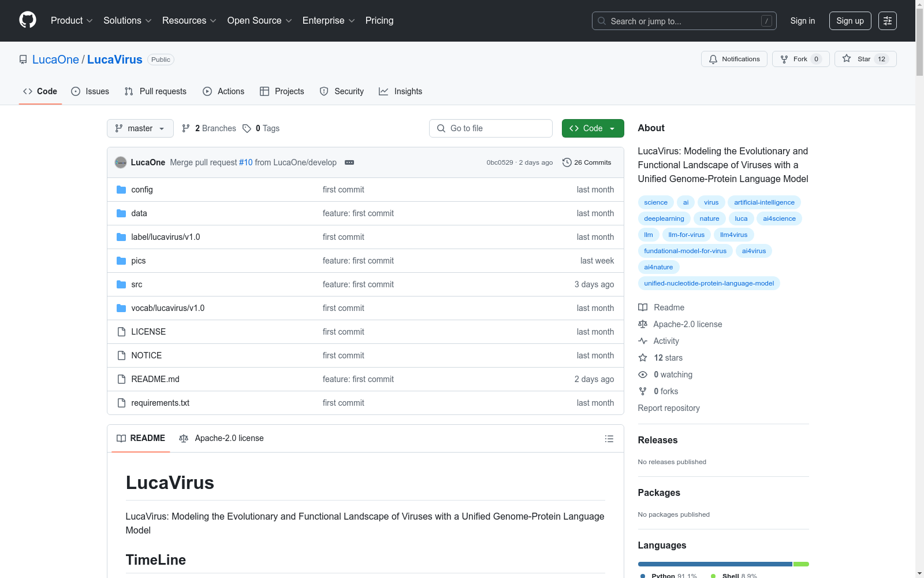This screenshot has width=924, height=578.
Task: Switch to the Projects tab
Action: pyautogui.click(x=282, y=91)
